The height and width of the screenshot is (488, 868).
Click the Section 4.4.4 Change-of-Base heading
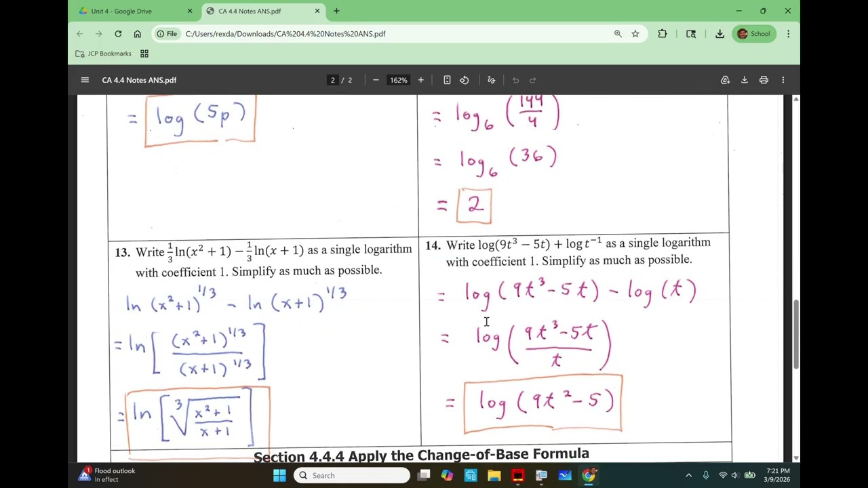(421, 454)
